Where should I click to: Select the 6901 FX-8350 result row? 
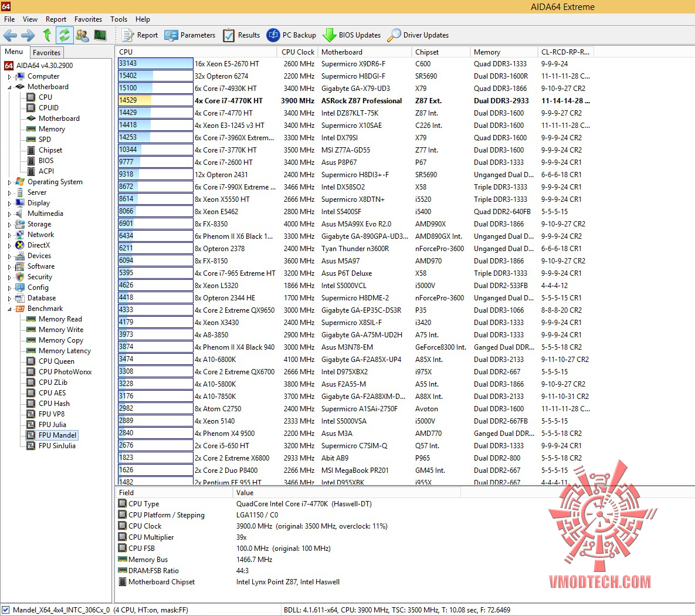(355, 224)
